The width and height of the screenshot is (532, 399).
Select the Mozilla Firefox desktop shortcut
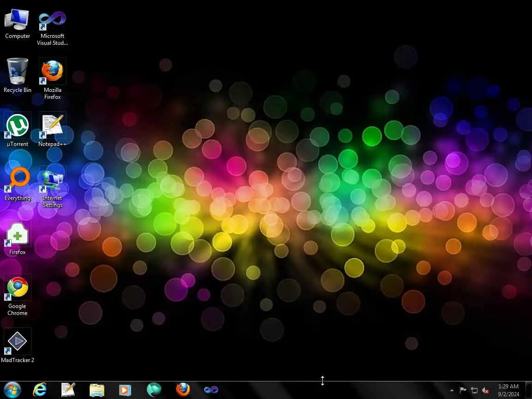(52, 79)
